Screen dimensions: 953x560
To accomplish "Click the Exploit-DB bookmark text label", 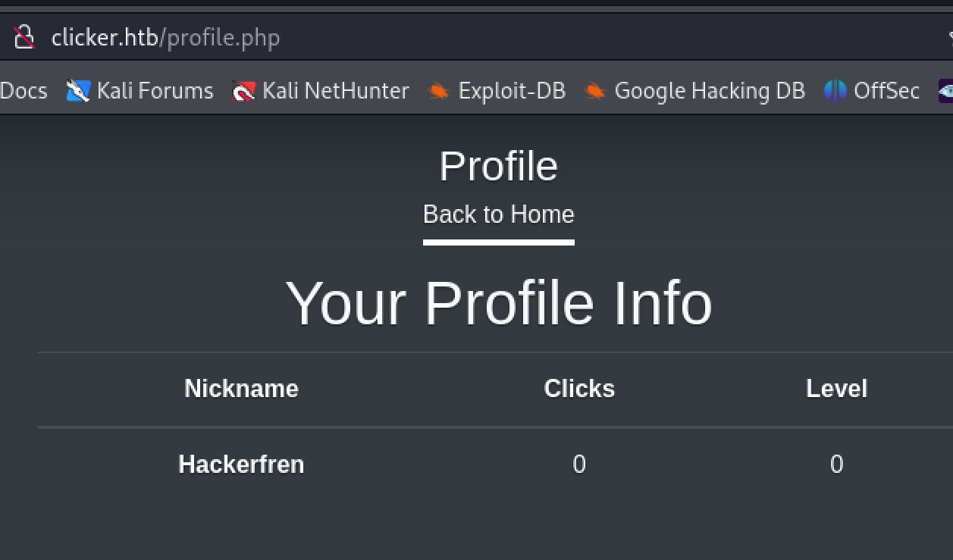I will pyautogui.click(x=512, y=91).
